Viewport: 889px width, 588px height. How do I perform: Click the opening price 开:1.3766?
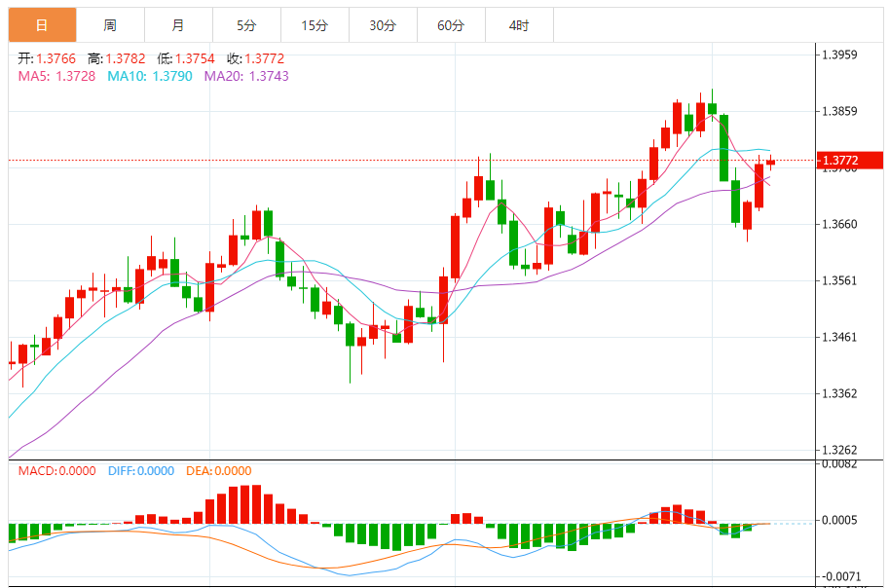(x=47, y=58)
